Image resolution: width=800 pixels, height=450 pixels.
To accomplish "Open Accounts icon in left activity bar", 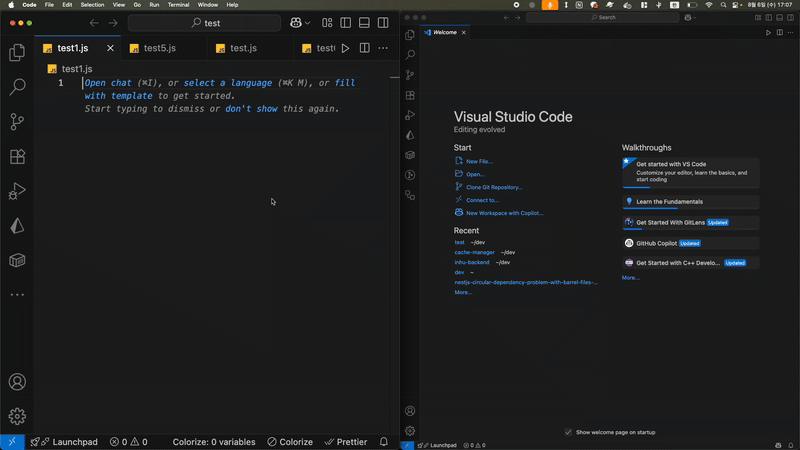I will [x=17, y=382].
